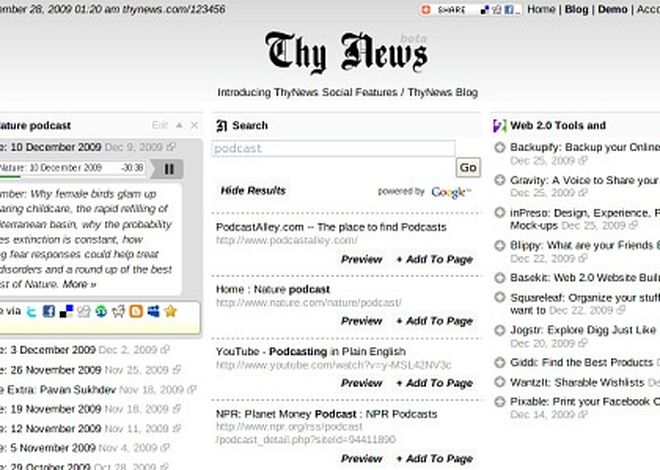Preview the Home : Nature podcast result
The width and height of the screenshot is (660, 470).
362,321
